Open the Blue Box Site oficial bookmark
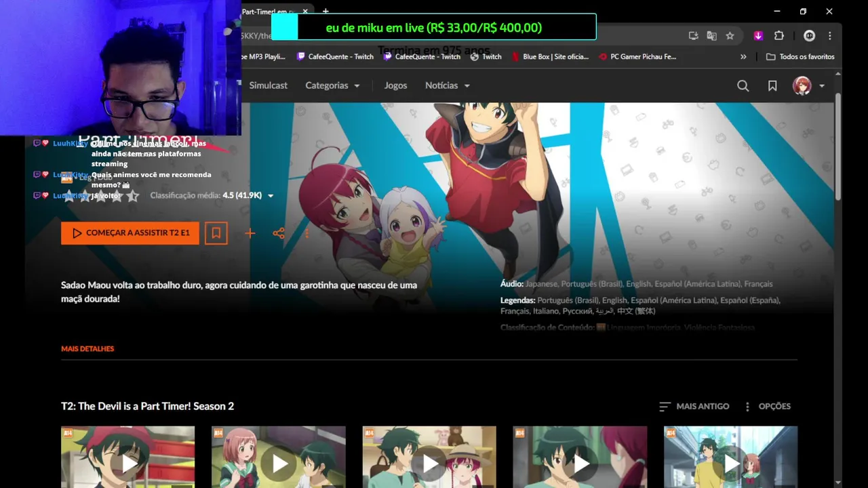The image size is (868, 488). pyautogui.click(x=550, y=57)
